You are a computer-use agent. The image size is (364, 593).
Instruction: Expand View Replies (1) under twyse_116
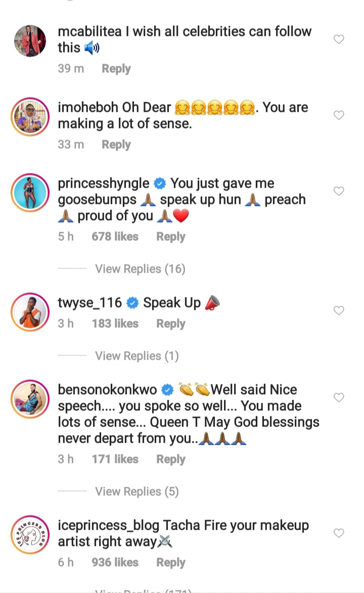click(x=137, y=356)
